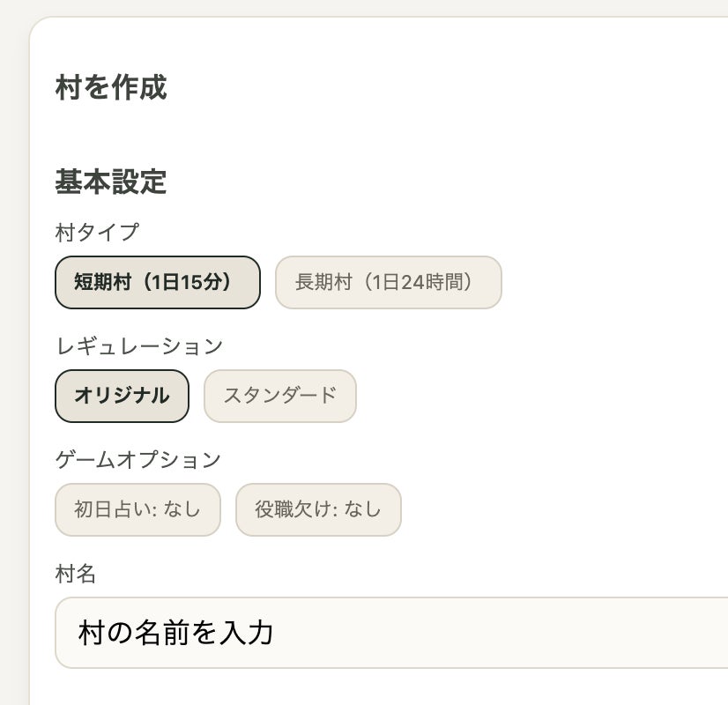Image resolution: width=728 pixels, height=705 pixels.
Task: Click the ゲームオプション label
Action: [137, 460]
